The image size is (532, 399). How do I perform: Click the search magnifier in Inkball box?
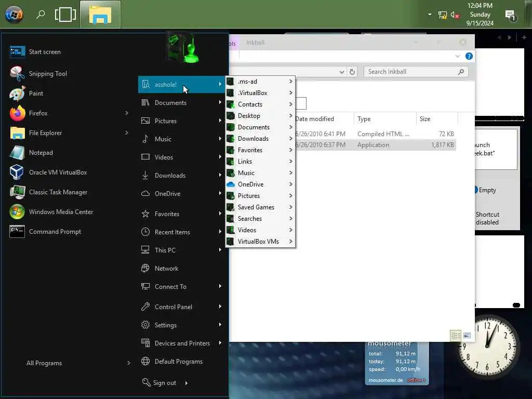pyautogui.click(x=461, y=72)
